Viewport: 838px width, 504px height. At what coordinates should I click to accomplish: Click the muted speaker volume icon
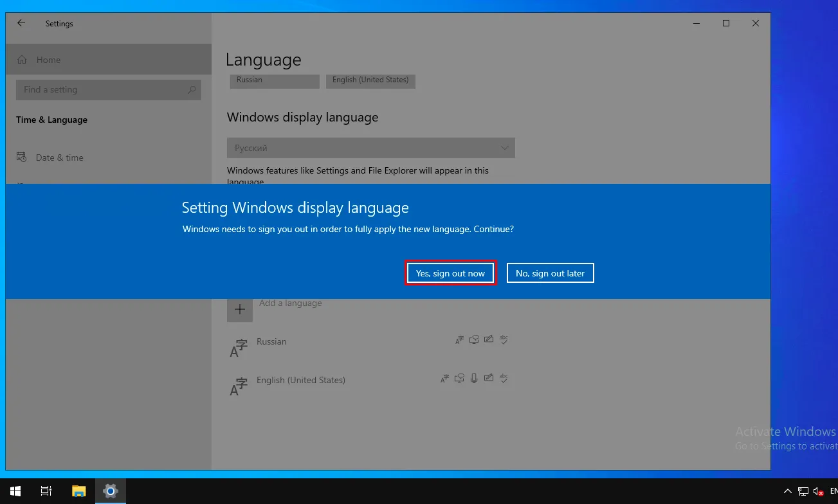pos(819,491)
